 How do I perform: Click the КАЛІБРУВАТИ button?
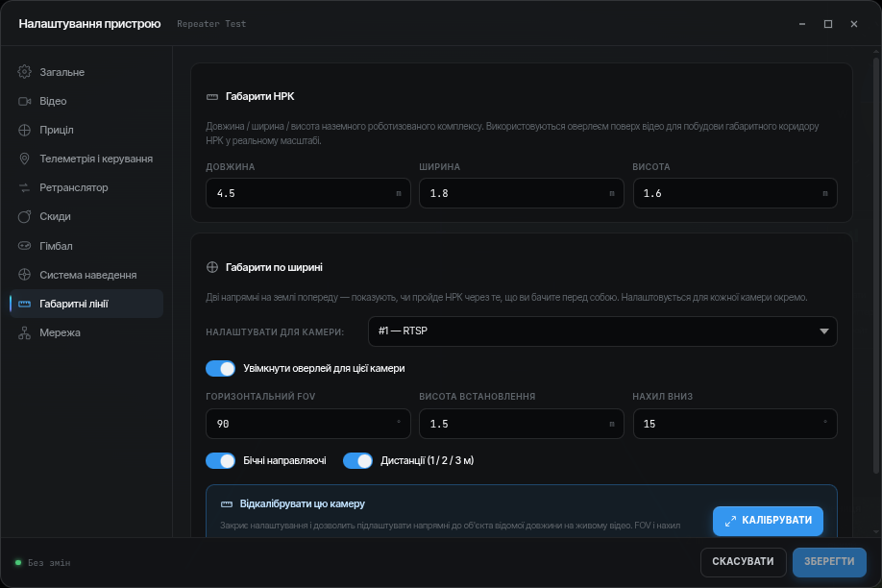(768, 521)
